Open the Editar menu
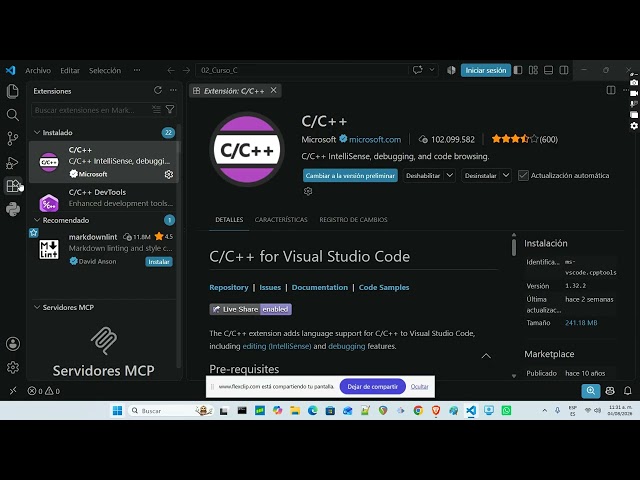This screenshot has width=640, height=480. 70,70
